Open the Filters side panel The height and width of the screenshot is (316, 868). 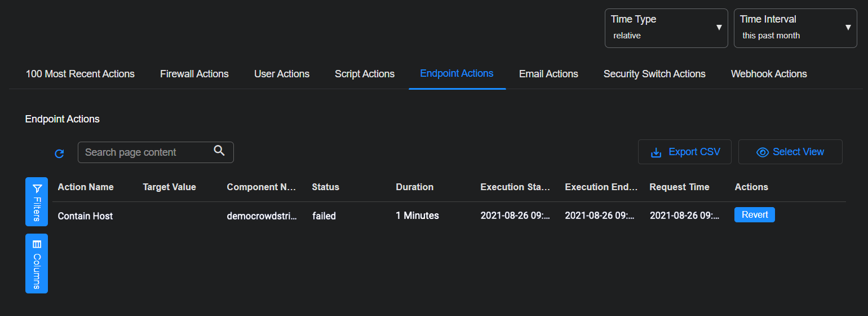coord(37,201)
